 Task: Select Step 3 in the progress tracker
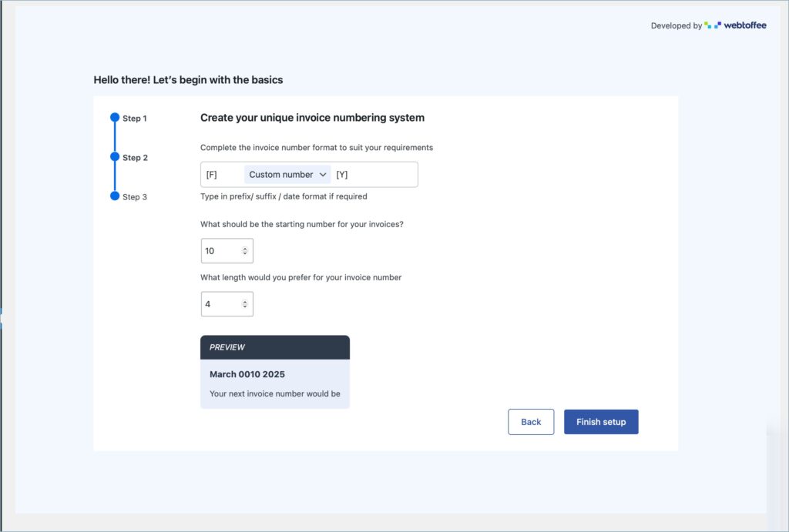click(x=129, y=196)
